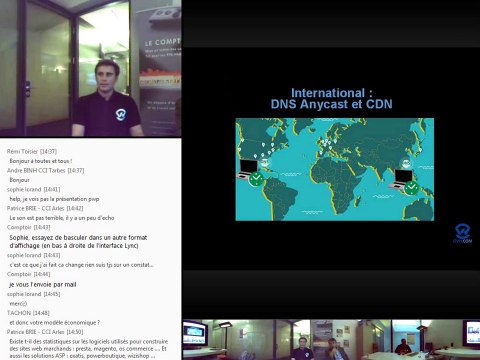Click the green clock checkmark near Indonesia
Image resolution: width=480 pixels, height=360 pixels.
tap(411, 188)
